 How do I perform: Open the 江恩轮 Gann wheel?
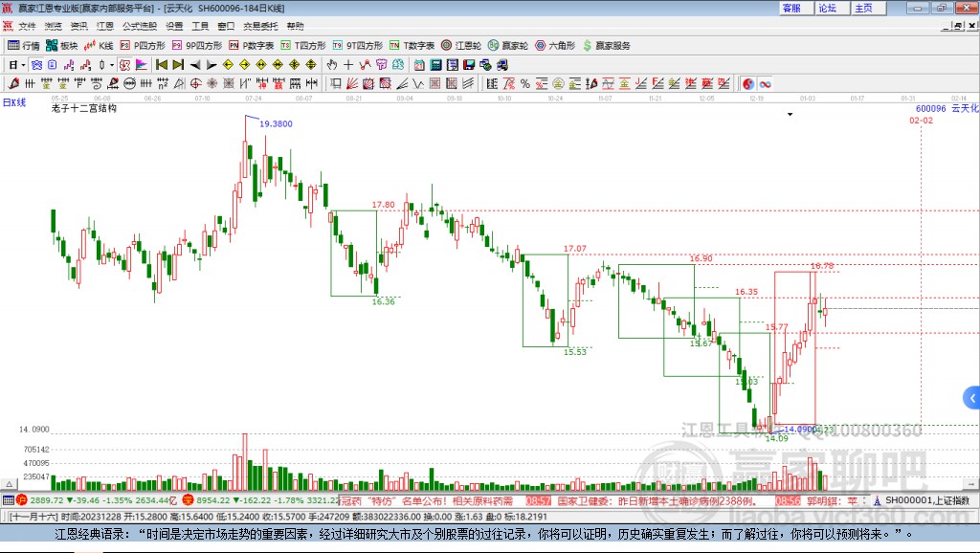[x=461, y=46]
